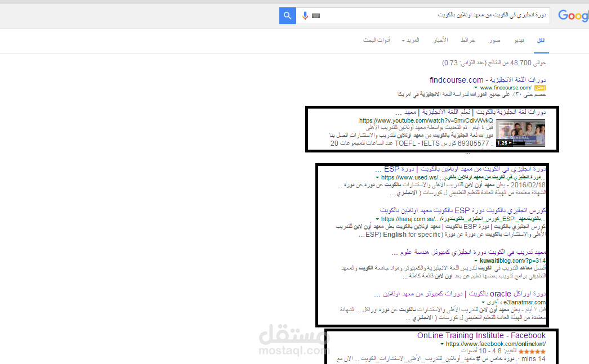
Task: Switch to the صور tab
Action: click(494, 40)
